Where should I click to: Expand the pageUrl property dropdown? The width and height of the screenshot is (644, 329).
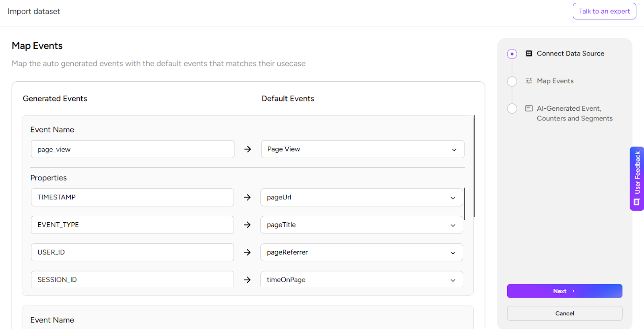361,197
